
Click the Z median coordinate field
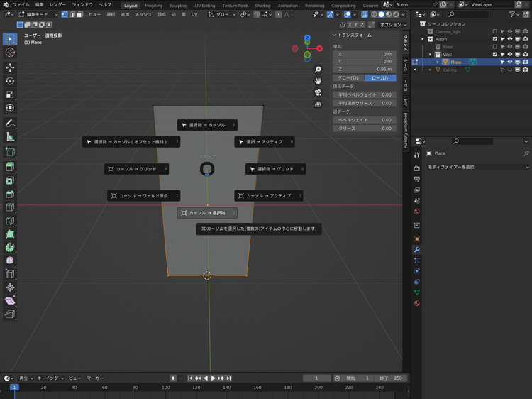coord(365,70)
